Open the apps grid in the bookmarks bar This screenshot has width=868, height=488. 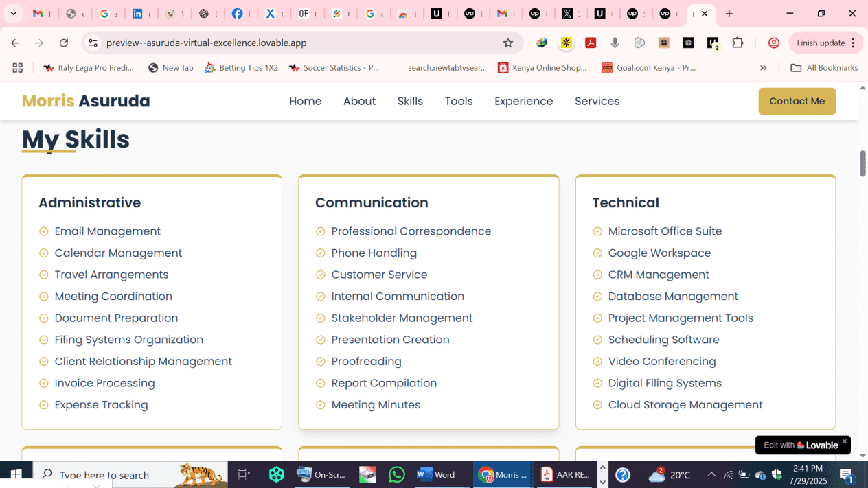[18, 67]
